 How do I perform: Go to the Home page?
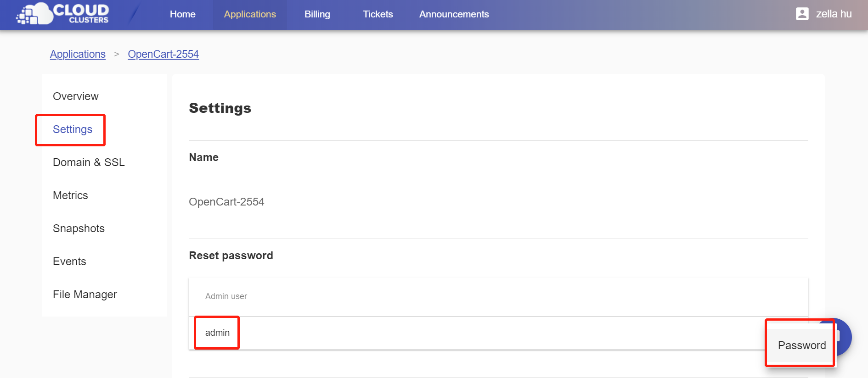(182, 14)
